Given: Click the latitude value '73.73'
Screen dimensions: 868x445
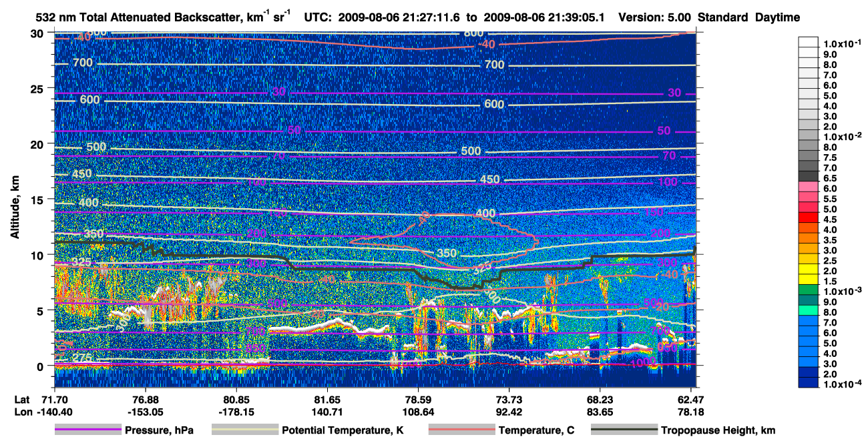Looking at the screenshot, I should [x=509, y=399].
